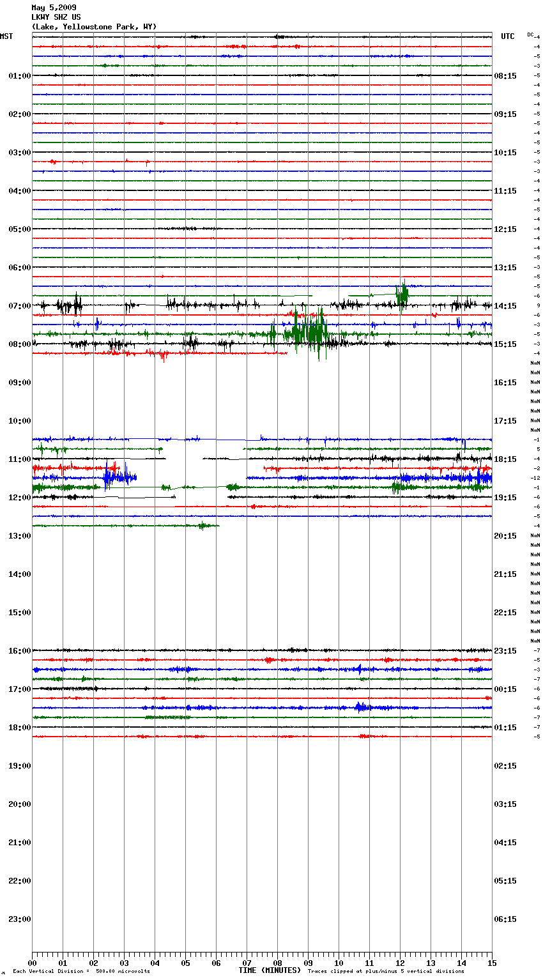Click the blue seismic burst below the 11:00 label

[119, 477]
